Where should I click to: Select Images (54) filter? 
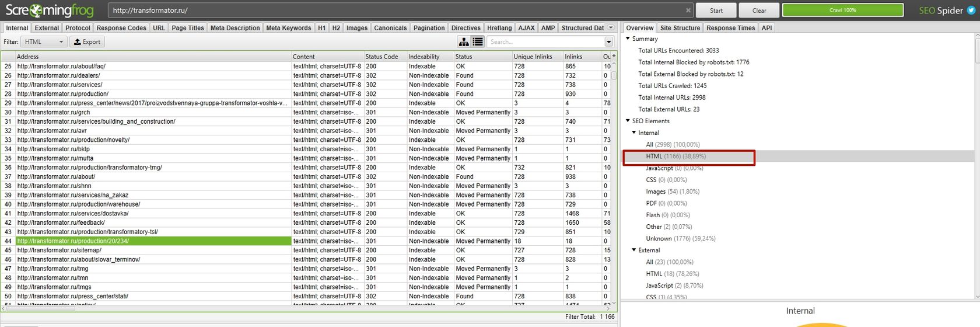point(672,192)
